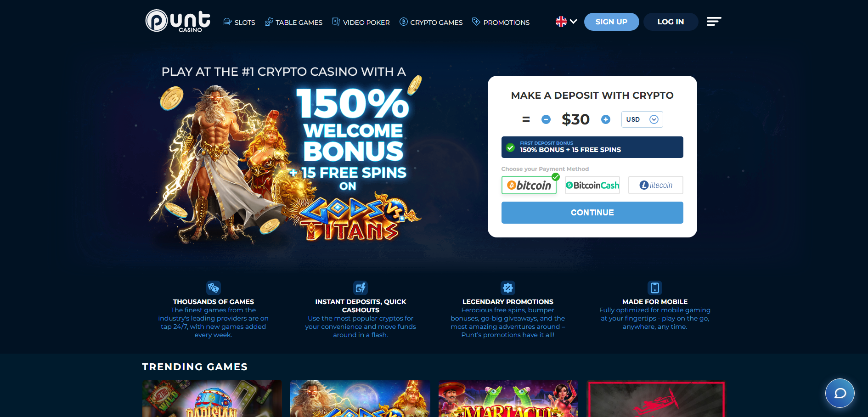Click the Legendary Promotions badge icon
Viewport: 868px width, 417px height.
point(508,288)
